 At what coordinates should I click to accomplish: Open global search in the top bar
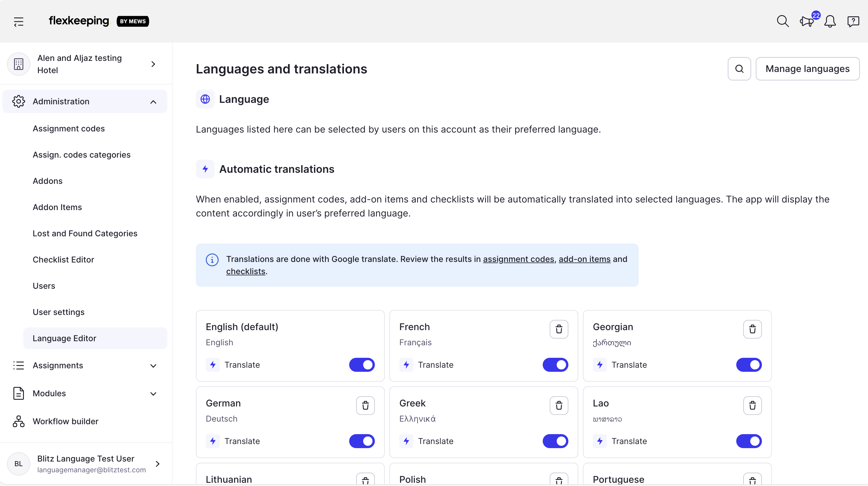[x=782, y=21]
